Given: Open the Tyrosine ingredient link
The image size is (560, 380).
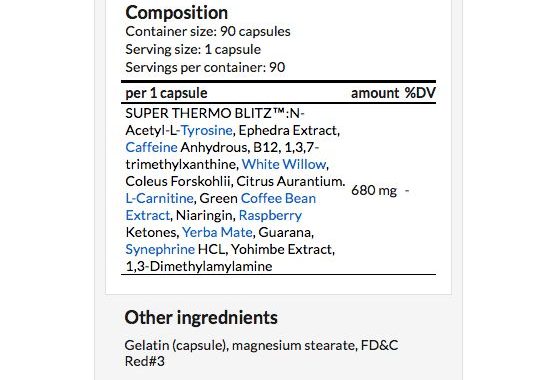Looking at the screenshot, I should click(206, 130).
